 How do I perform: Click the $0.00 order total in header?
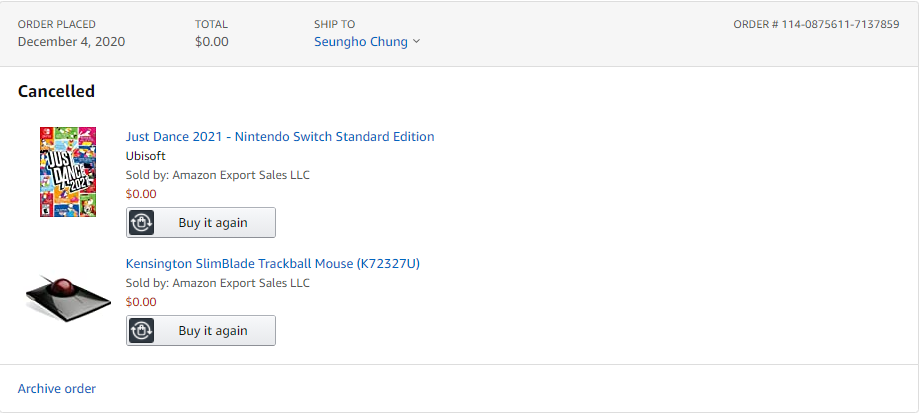pos(212,42)
